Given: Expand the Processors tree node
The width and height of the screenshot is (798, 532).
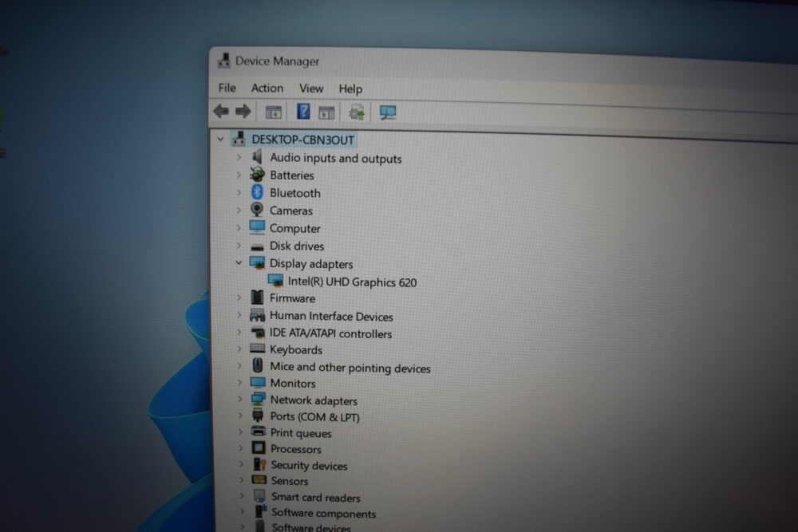Looking at the screenshot, I should [241, 447].
